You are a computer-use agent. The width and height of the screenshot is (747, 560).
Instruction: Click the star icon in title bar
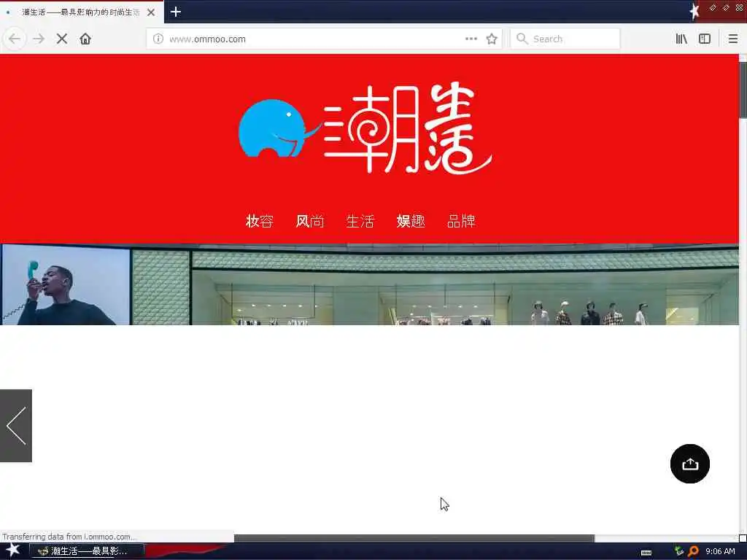pos(694,12)
